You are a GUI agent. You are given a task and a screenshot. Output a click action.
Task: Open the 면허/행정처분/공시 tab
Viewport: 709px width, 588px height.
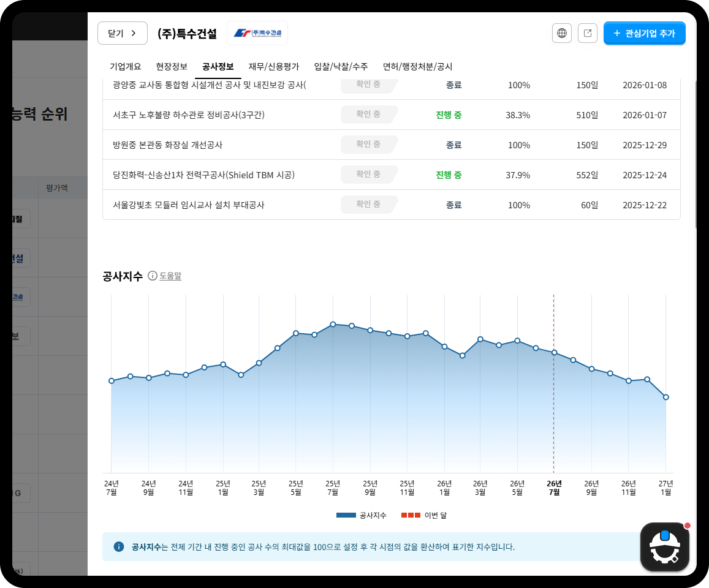coord(417,66)
